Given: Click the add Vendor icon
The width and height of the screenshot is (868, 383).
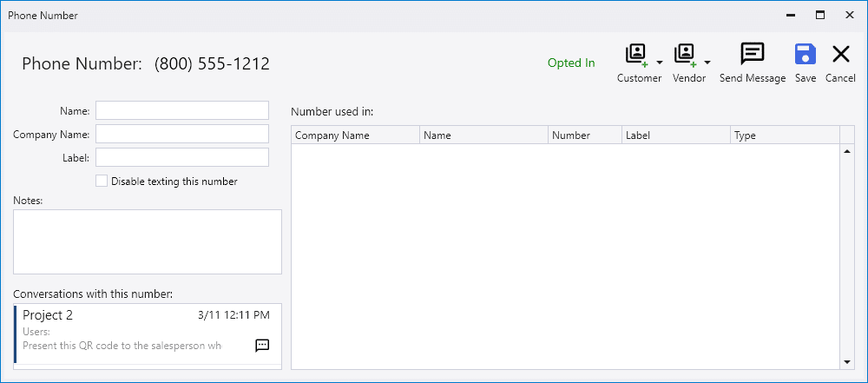Looking at the screenshot, I should 686,55.
